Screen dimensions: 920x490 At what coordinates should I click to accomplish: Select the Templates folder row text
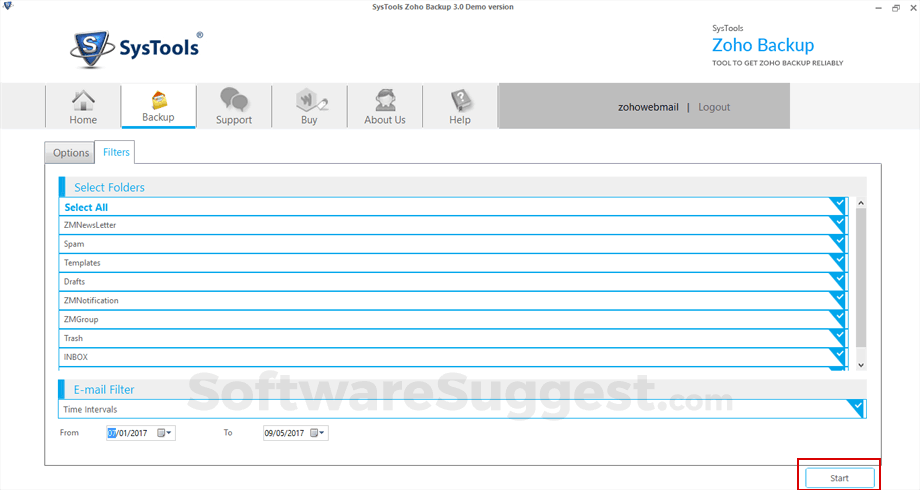point(82,263)
